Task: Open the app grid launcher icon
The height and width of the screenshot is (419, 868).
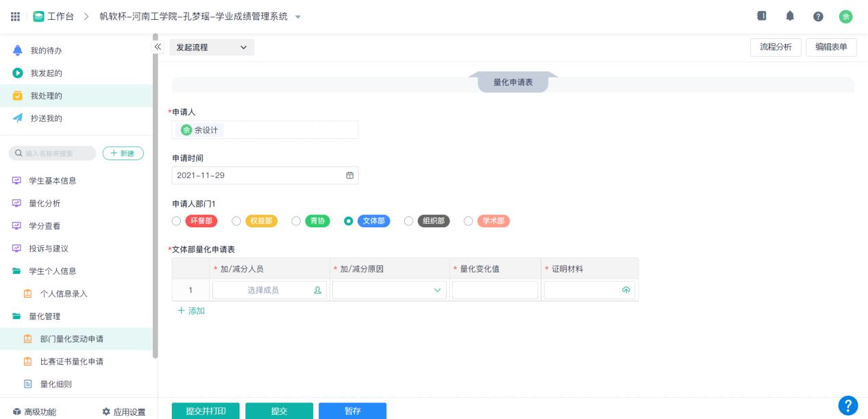Action: click(15, 16)
